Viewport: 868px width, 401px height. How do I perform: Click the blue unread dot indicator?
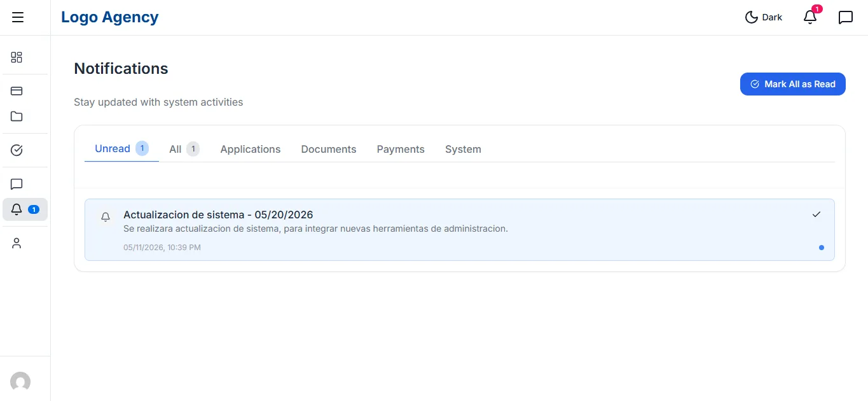(x=822, y=248)
